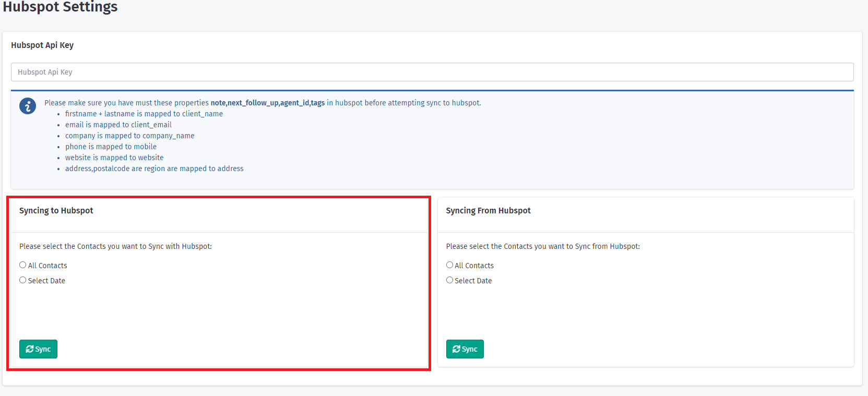Click bold note,next_follow_up,agent_id,tags property text
868x396 pixels.
click(267, 103)
